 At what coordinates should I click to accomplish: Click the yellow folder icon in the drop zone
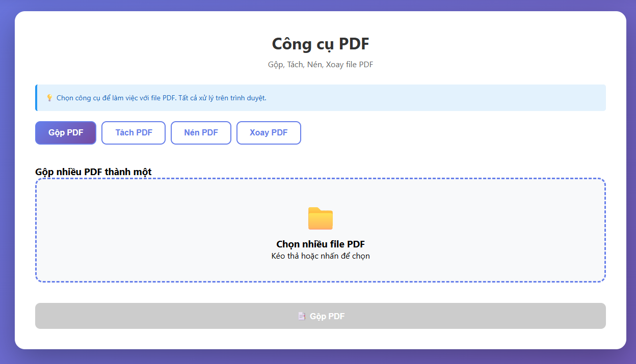[x=320, y=217]
